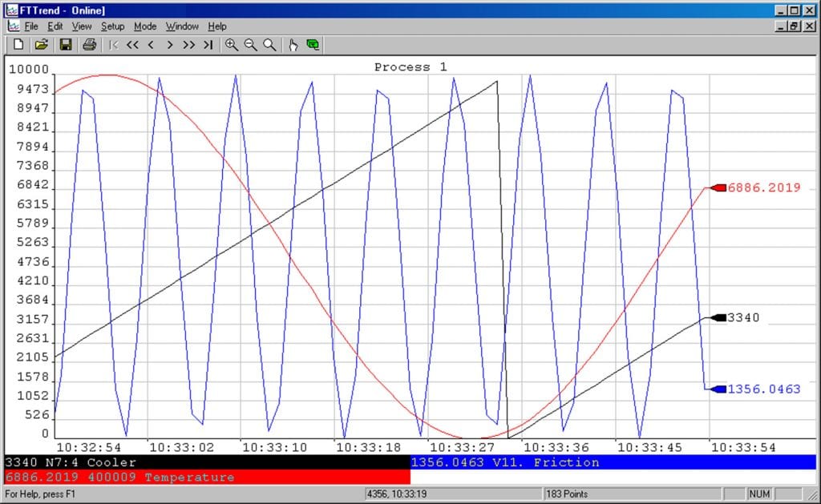Click the 10:33:54 time axis label
The width and height of the screenshot is (821, 504).
click(x=743, y=447)
